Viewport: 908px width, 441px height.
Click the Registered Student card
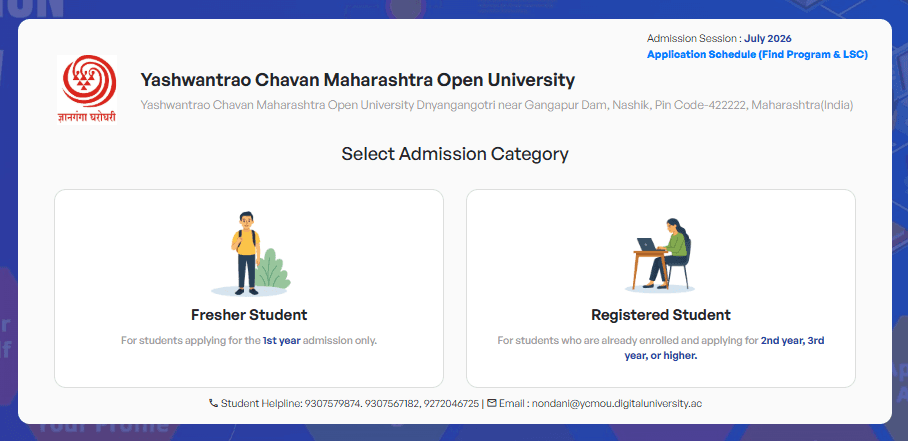(x=661, y=288)
